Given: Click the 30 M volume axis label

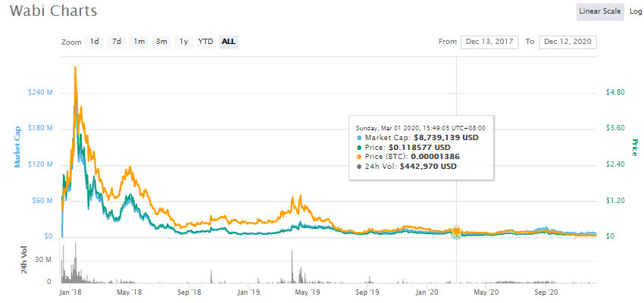Looking at the screenshot, I should click(42, 261).
